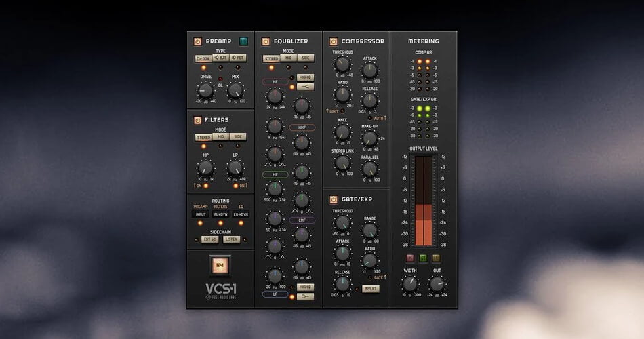Click the Compressor Make-Up gain knob
The height and width of the screenshot is (339, 644).
point(369,138)
